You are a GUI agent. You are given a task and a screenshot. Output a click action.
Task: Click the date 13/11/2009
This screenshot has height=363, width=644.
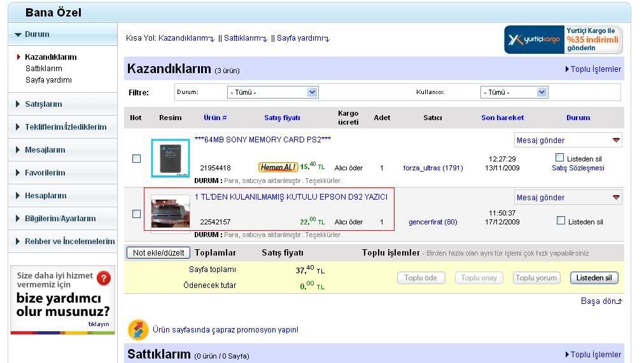(502, 168)
